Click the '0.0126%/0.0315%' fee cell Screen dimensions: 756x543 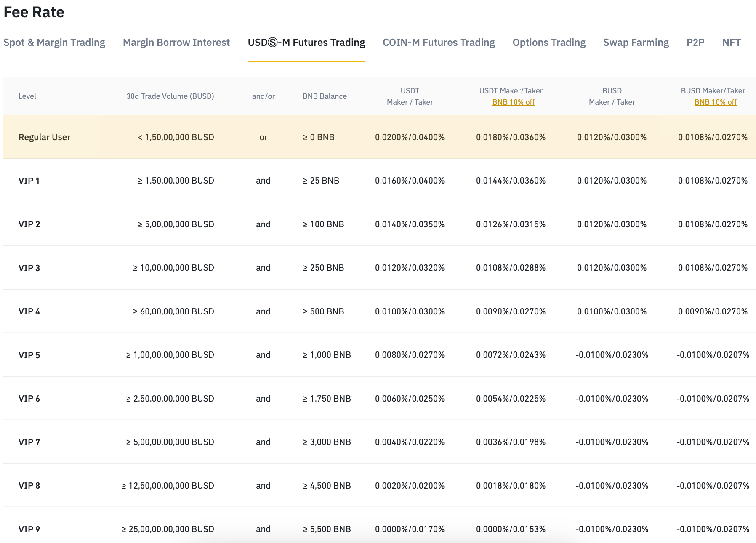pos(511,224)
